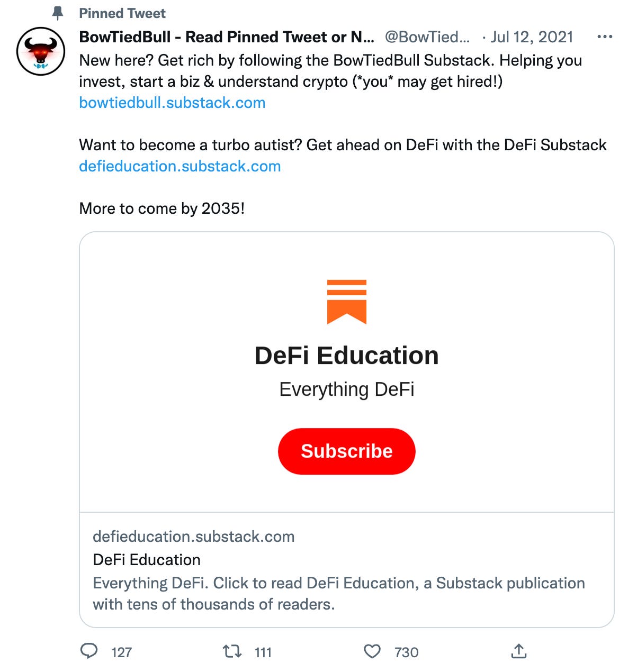Click the @BowTied handle

click(426, 36)
